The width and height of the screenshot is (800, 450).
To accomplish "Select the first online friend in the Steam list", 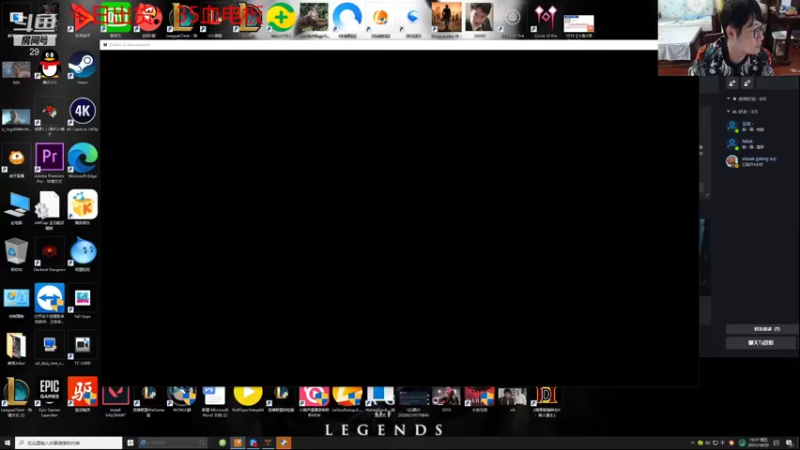I will [760, 127].
